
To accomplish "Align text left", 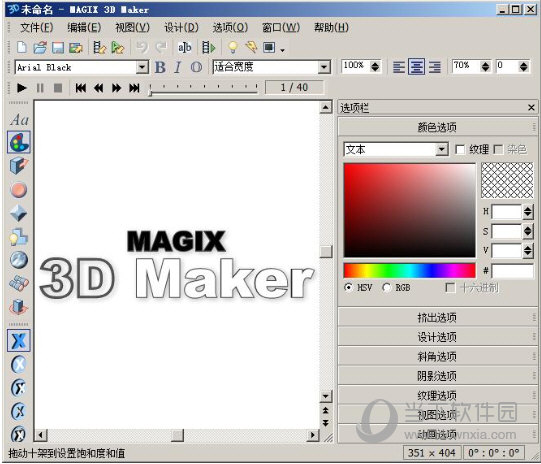I will tap(399, 67).
